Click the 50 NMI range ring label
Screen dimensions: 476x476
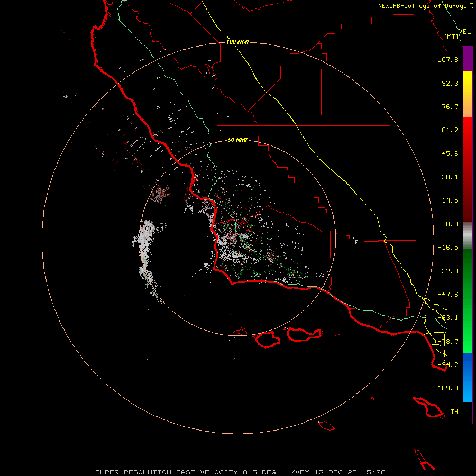(237, 140)
